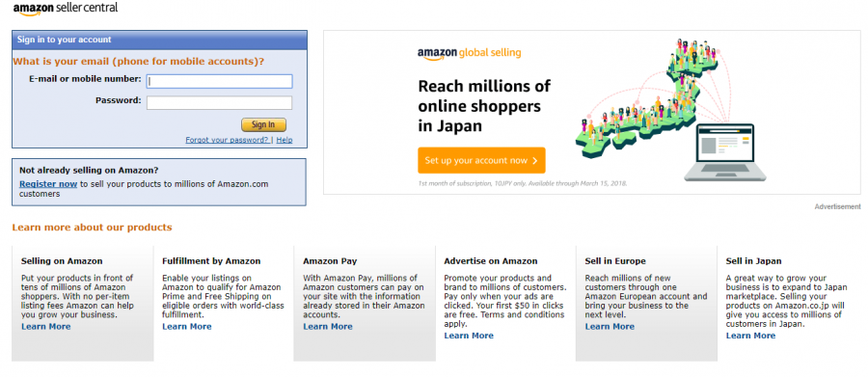Click the Amazon Global Selling logo
The width and height of the screenshot is (868, 377).
click(x=469, y=53)
